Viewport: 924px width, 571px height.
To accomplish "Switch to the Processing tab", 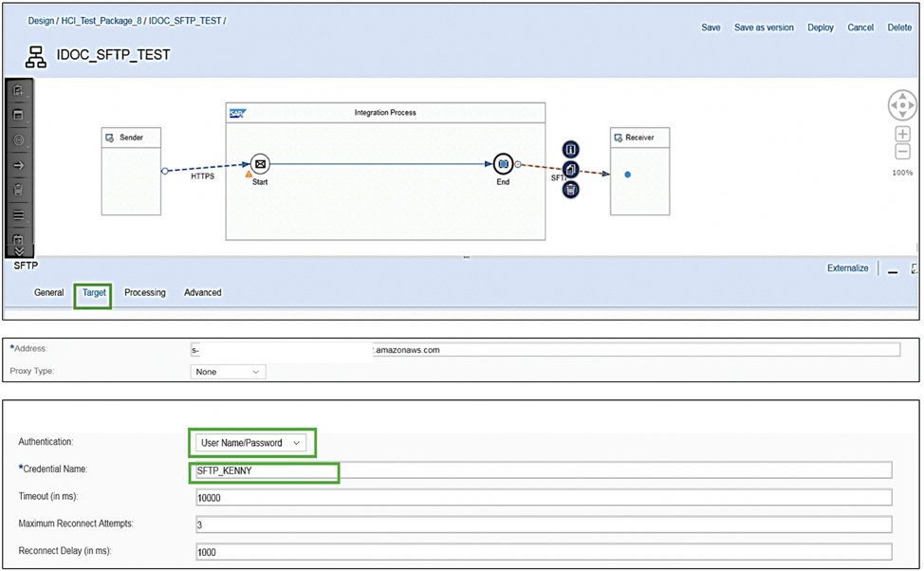I will (x=144, y=292).
